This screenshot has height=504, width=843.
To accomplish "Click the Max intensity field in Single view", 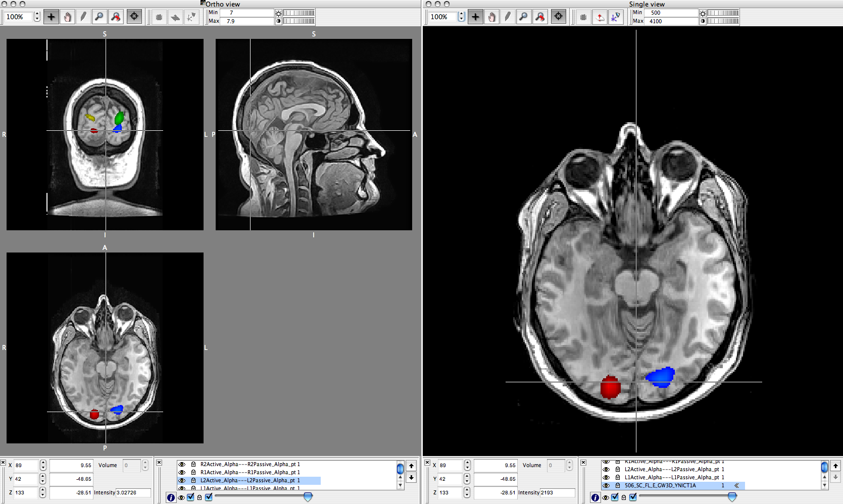I will pyautogui.click(x=672, y=21).
